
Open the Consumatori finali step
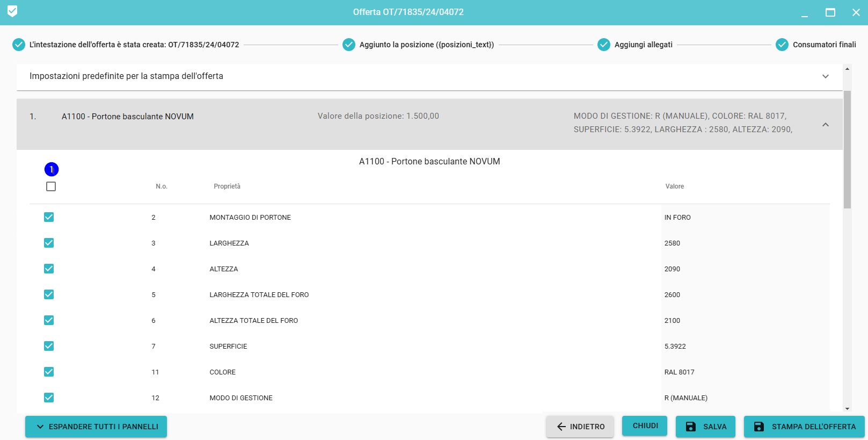pyautogui.click(x=824, y=45)
